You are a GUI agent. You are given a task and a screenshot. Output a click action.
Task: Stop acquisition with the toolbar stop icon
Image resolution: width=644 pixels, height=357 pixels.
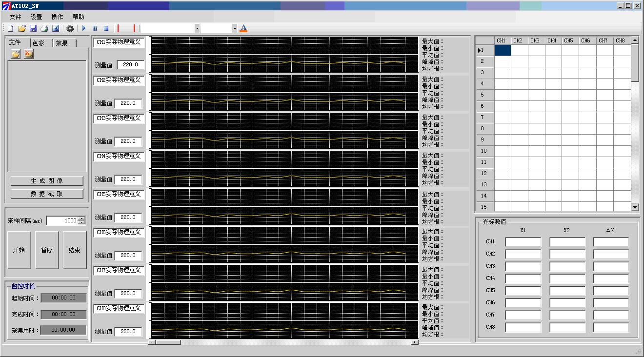pyautogui.click(x=106, y=29)
